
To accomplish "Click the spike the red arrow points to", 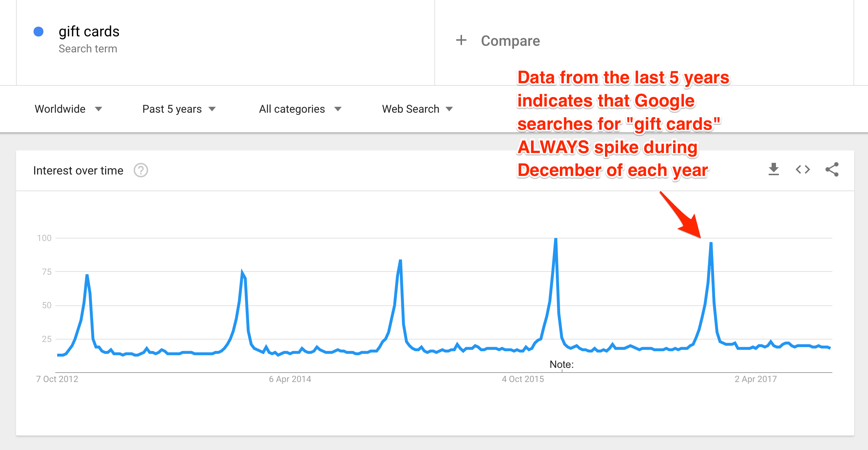I will coord(711,243).
